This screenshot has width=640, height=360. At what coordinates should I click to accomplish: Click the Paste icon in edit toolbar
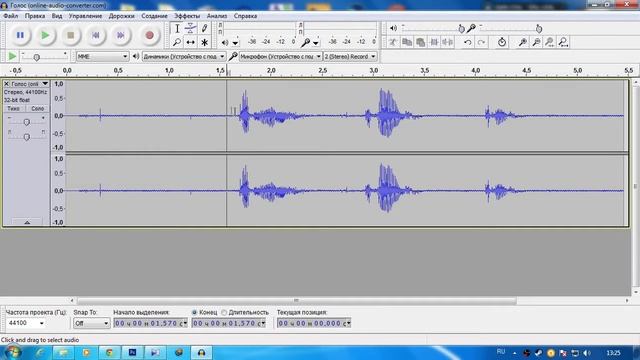pyautogui.click(x=420, y=42)
